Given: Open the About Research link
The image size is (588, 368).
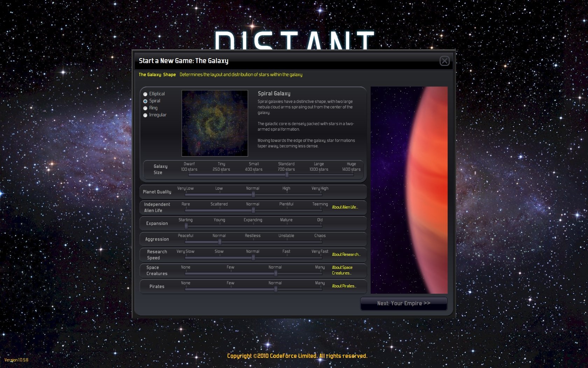Looking at the screenshot, I should click(346, 254).
